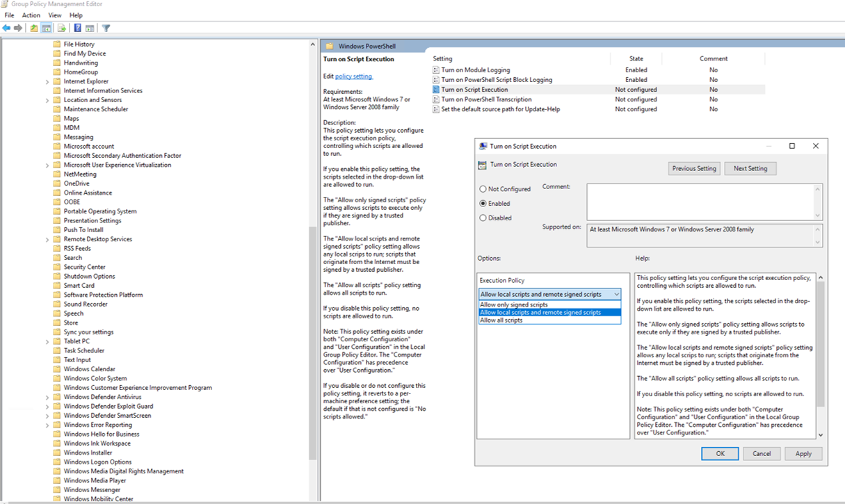Click the folder icon beside Search
Screen dimensions: 845x504
[57, 258]
